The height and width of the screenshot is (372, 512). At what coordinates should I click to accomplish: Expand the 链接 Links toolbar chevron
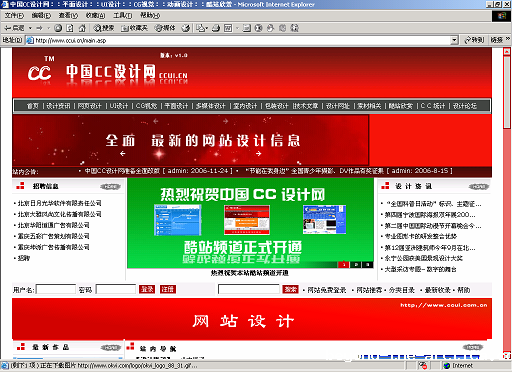click(508, 39)
